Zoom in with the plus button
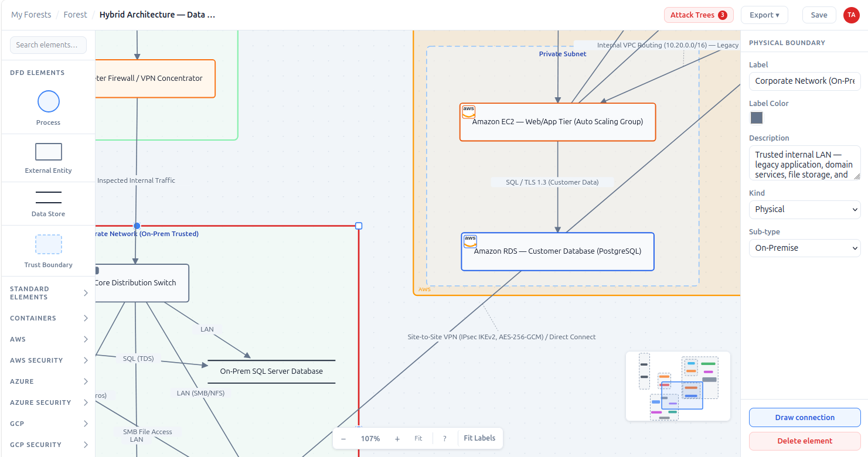Screen dimensions: 868x457 pyautogui.click(x=397, y=438)
